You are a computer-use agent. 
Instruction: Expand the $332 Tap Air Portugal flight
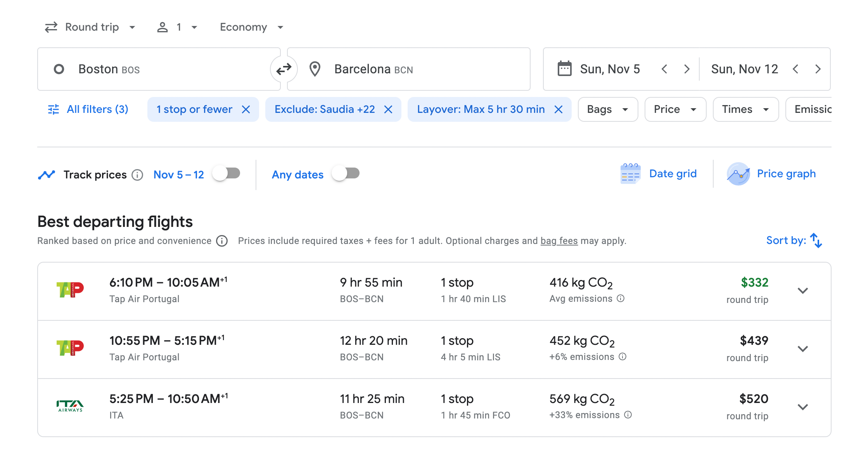pos(802,291)
